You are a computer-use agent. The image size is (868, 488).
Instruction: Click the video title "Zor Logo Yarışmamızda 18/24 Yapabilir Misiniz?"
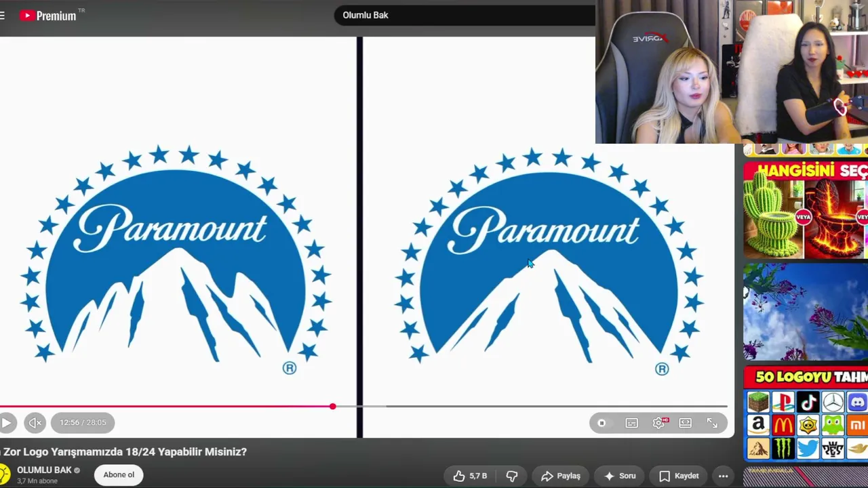pos(123,451)
